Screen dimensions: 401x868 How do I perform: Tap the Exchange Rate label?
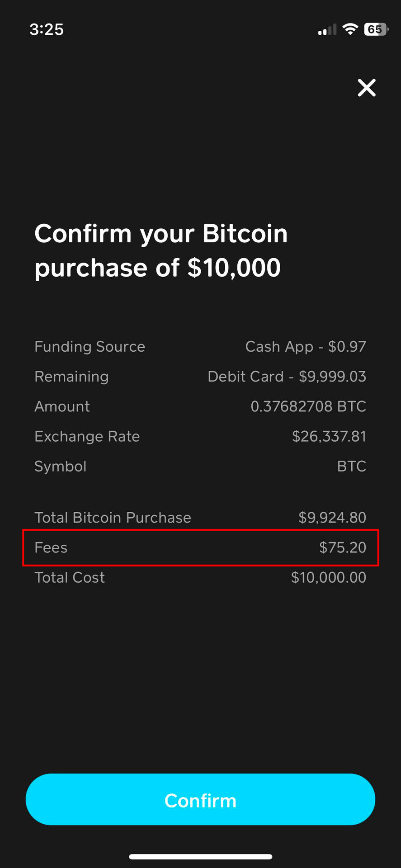87,437
